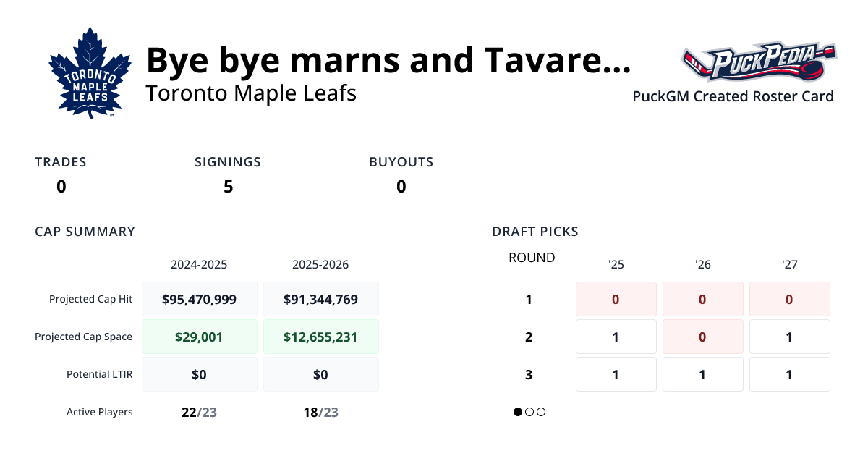868x456 pixels.
Task: Click the PuckPedia logo
Action: [x=759, y=62]
